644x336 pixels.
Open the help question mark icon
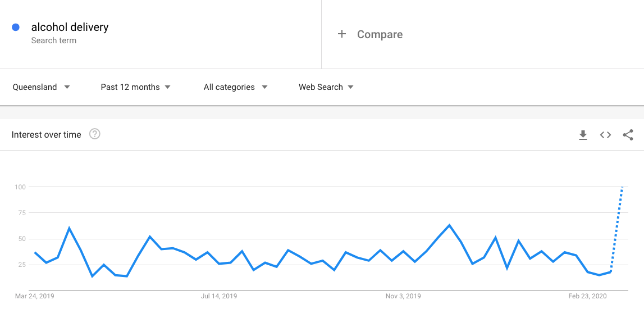coord(95,134)
